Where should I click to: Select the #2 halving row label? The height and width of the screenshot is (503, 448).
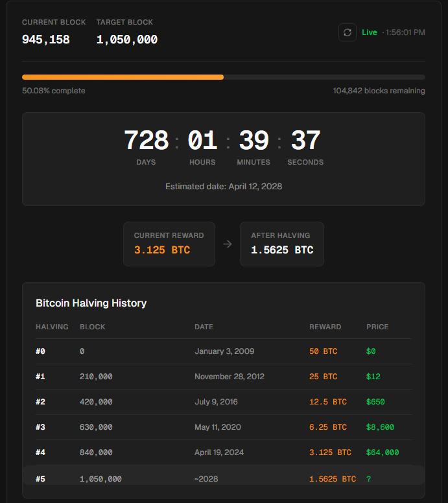[x=40, y=402]
